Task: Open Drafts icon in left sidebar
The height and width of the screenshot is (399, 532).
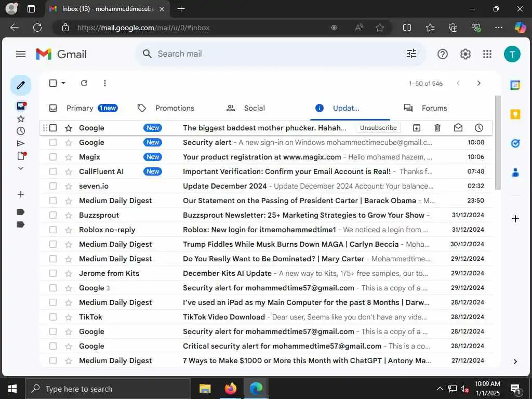Action: coord(21,156)
